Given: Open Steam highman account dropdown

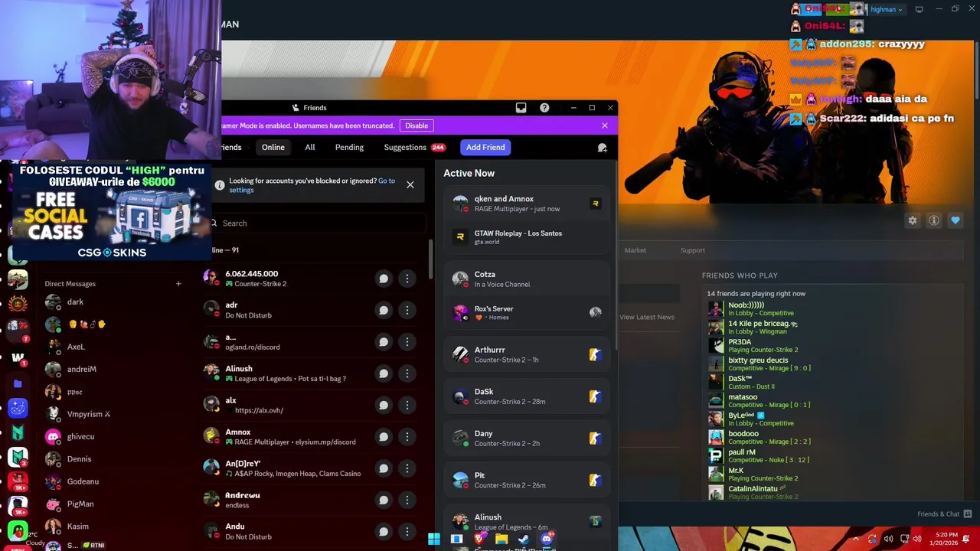Looking at the screenshot, I should click(x=887, y=10).
